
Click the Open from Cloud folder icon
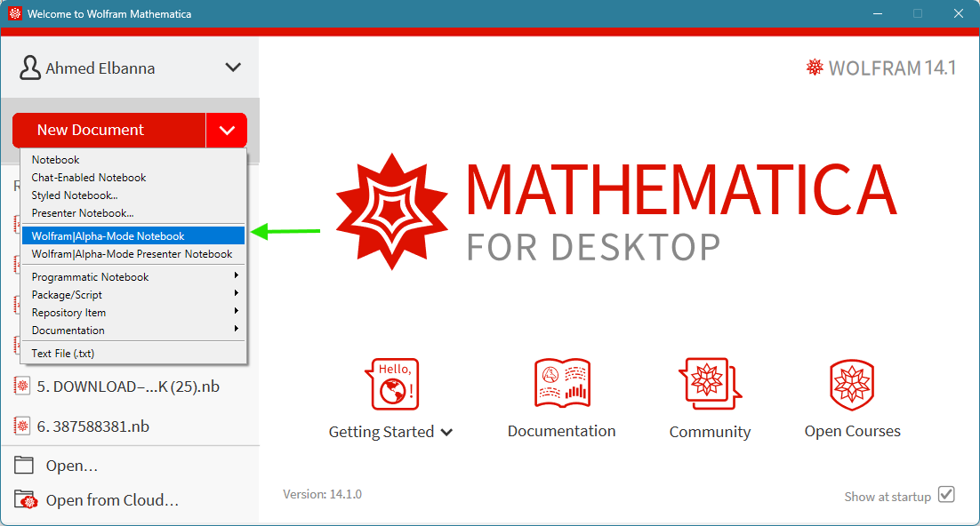pyautogui.click(x=26, y=499)
